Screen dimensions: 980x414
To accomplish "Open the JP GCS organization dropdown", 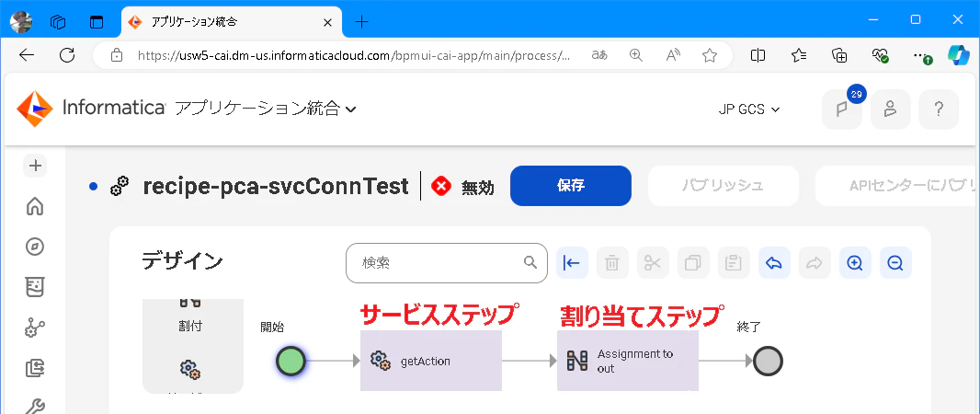I will coord(749,109).
